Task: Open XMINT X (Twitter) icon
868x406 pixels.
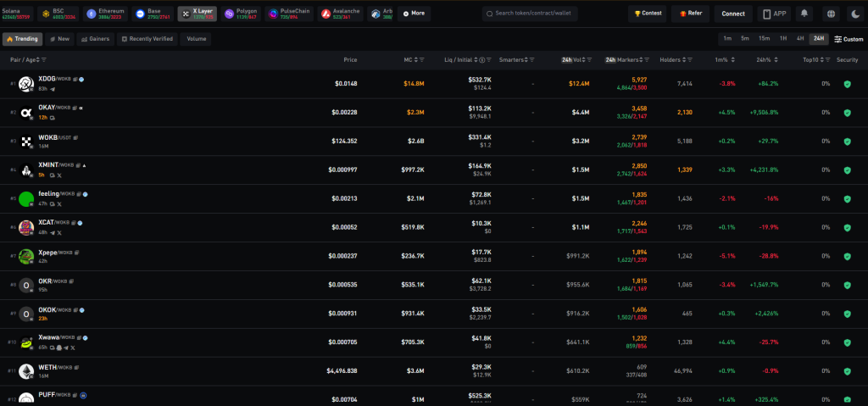Action: tap(59, 175)
